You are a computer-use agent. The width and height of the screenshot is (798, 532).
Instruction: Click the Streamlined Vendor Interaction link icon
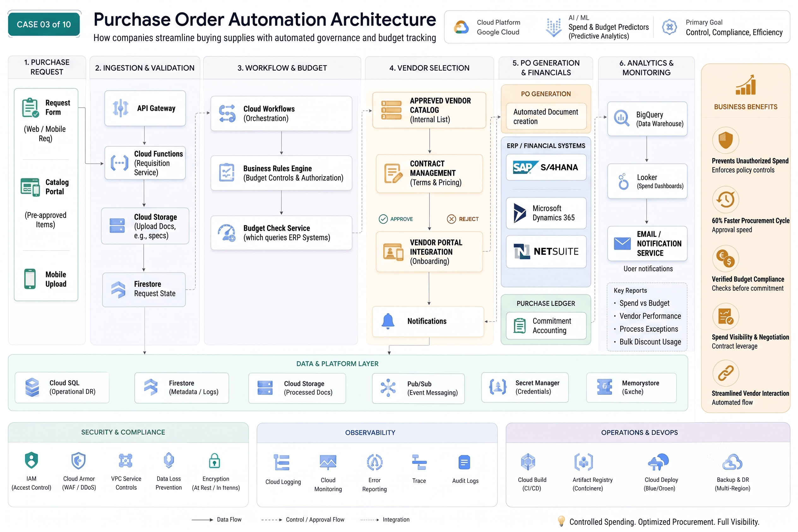(725, 373)
